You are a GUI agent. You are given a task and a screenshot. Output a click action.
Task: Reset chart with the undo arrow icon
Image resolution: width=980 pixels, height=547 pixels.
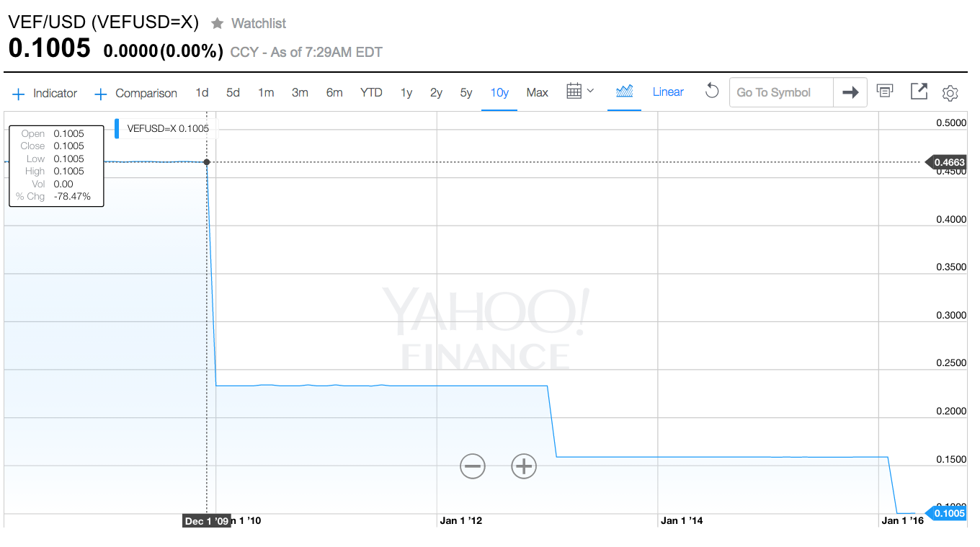712,92
